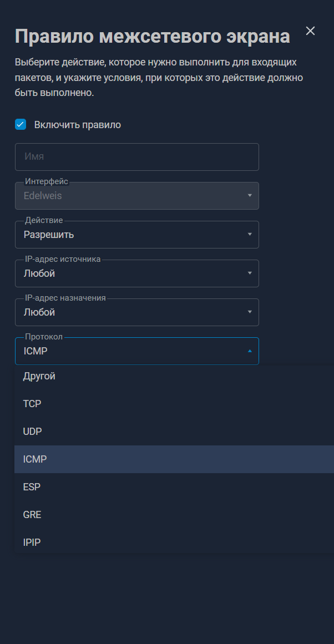
Task: Close the firewall rule dialog
Action: [x=310, y=31]
